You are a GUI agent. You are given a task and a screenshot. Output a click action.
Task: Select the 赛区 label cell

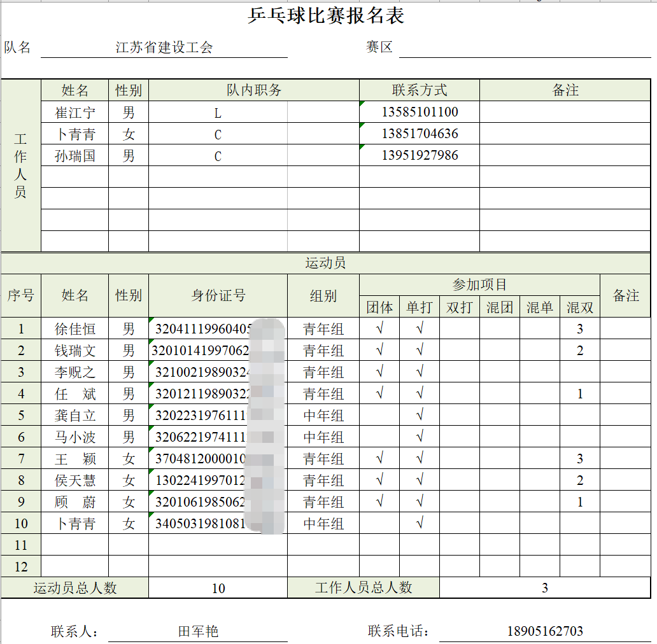[379, 47]
